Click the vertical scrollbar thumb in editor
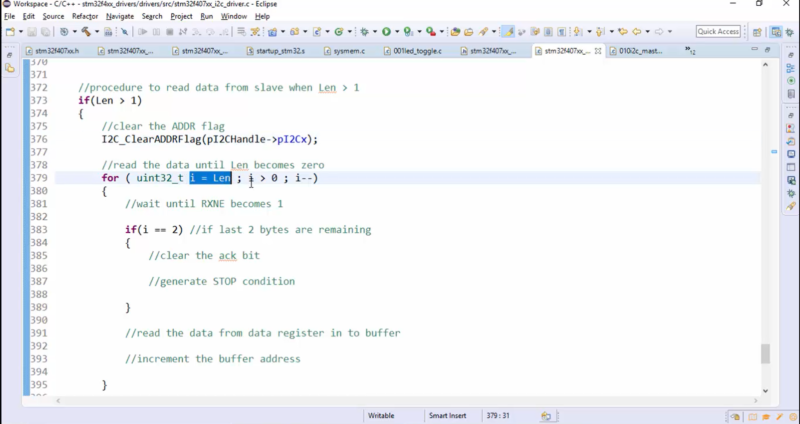 (765, 354)
